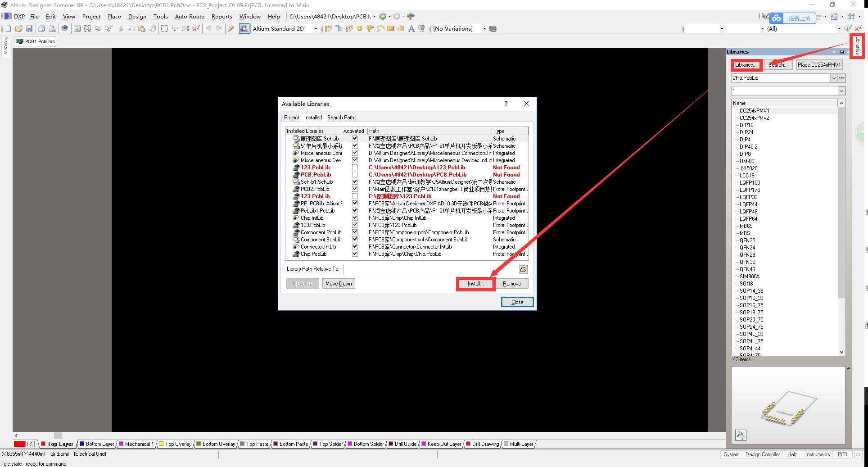Close the Available Libraries dialog

(x=517, y=302)
